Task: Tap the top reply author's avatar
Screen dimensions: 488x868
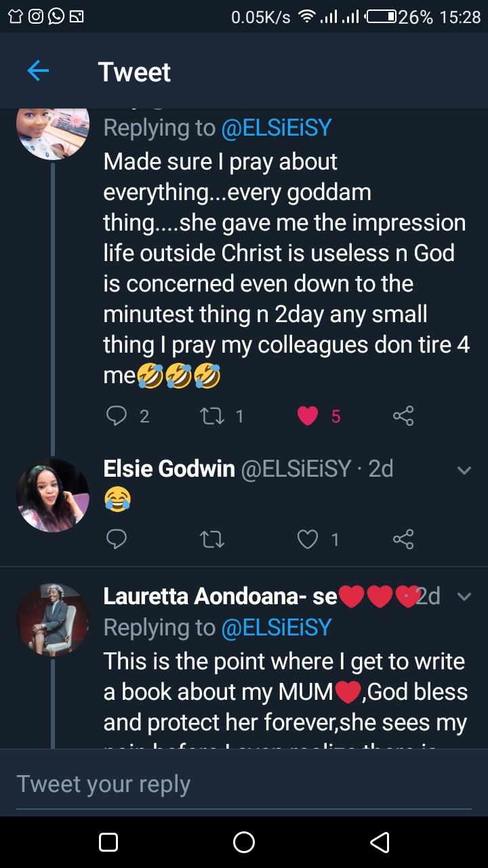Action: pyautogui.click(x=53, y=132)
